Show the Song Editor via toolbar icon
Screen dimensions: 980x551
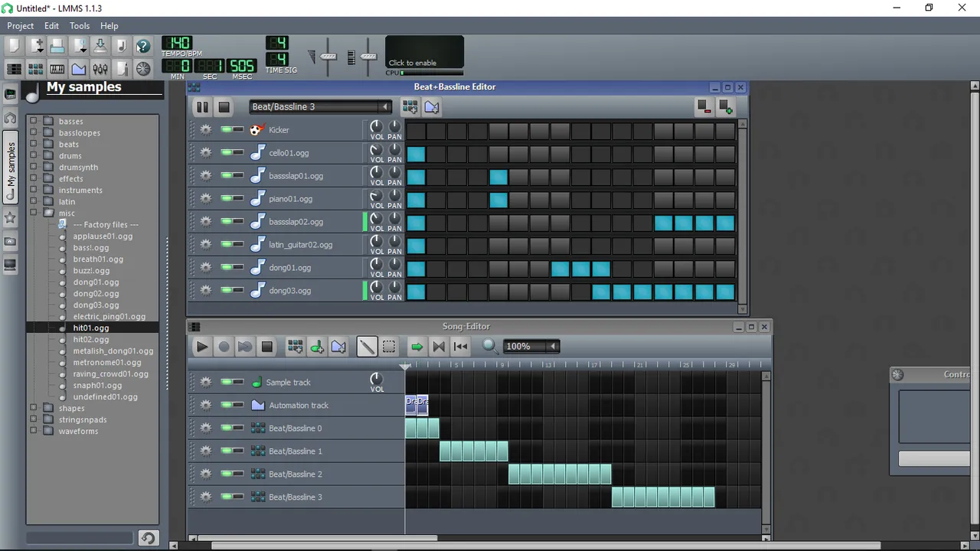click(x=14, y=69)
